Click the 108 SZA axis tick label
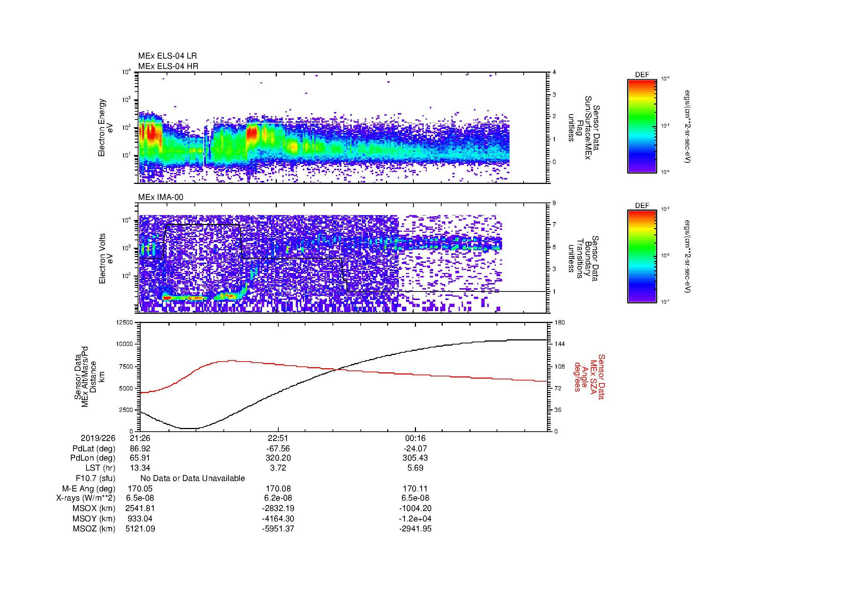 click(x=560, y=366)
